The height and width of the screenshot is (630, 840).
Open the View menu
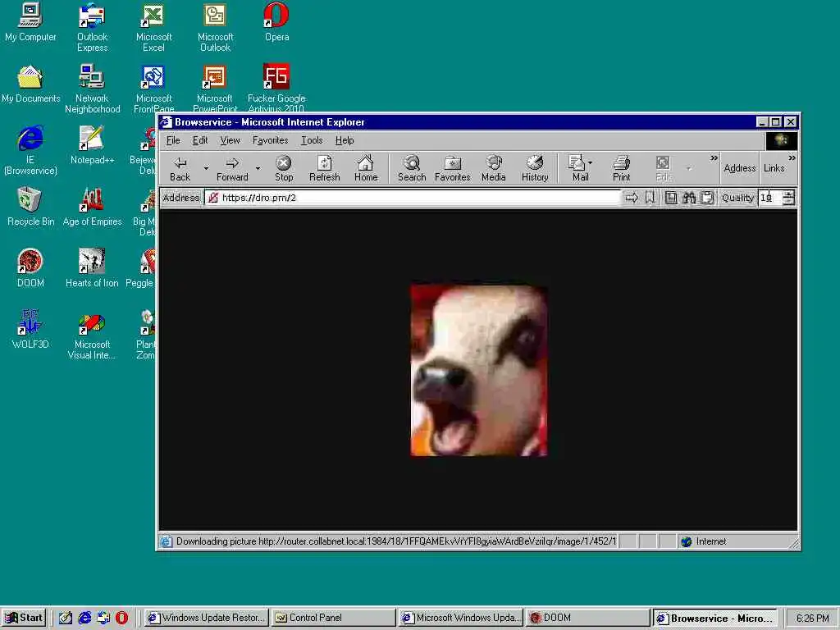230,140
